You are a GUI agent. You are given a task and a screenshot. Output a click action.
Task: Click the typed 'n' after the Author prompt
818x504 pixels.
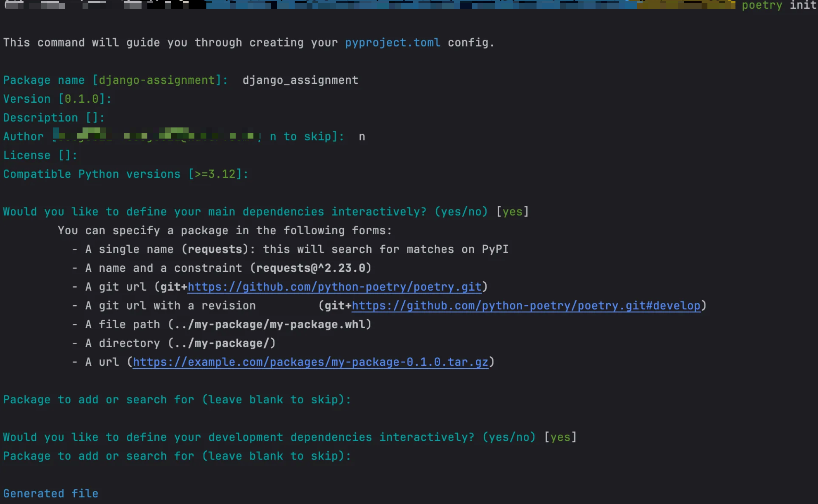point(362,137)
